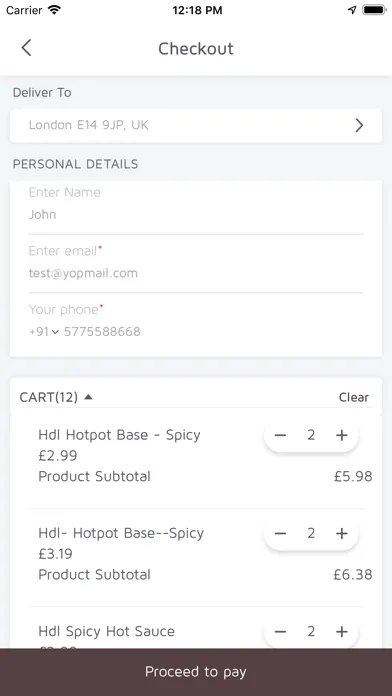Tap the Hdl Hotpot Base - Spicy item name
The image size is (392, 696).
click(119, 435)
